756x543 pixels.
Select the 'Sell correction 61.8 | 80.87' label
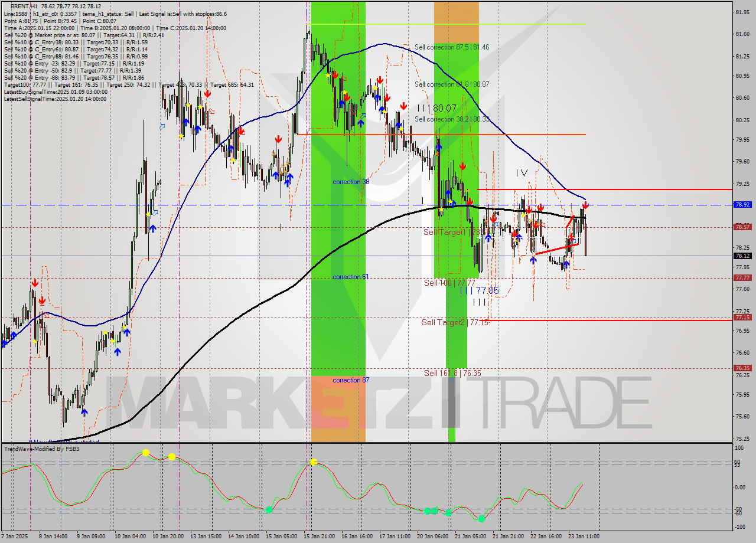452,84
